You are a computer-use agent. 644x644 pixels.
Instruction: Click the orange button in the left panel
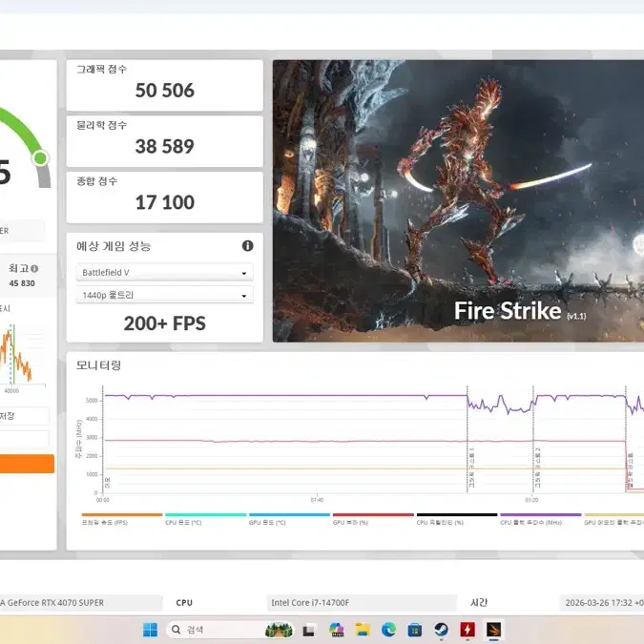[x=27, y=464]
